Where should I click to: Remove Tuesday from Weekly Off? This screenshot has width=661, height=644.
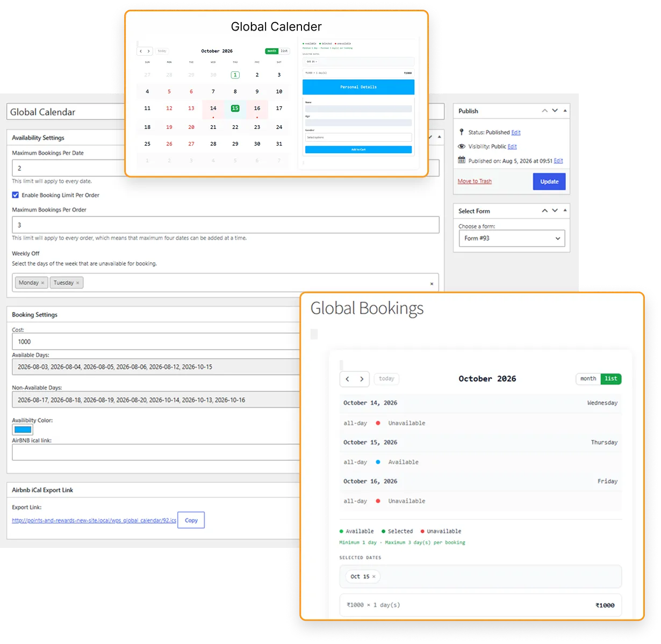tap(77, 283)
